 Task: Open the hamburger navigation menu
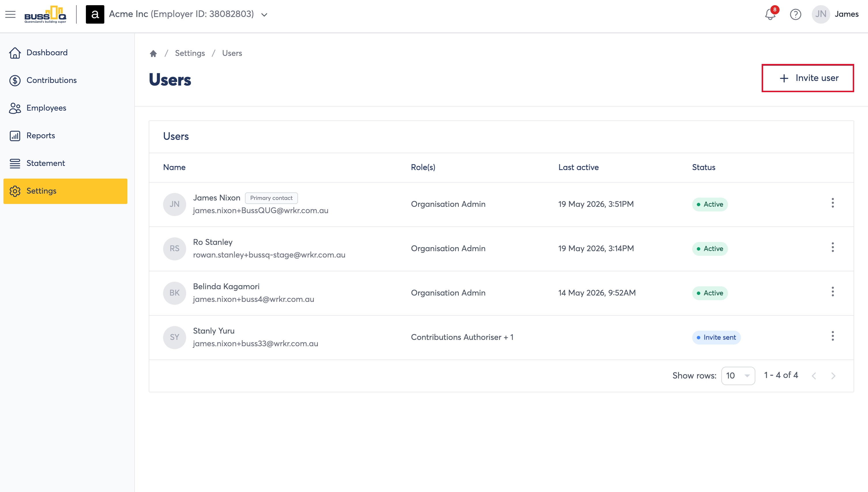point(10,14)
